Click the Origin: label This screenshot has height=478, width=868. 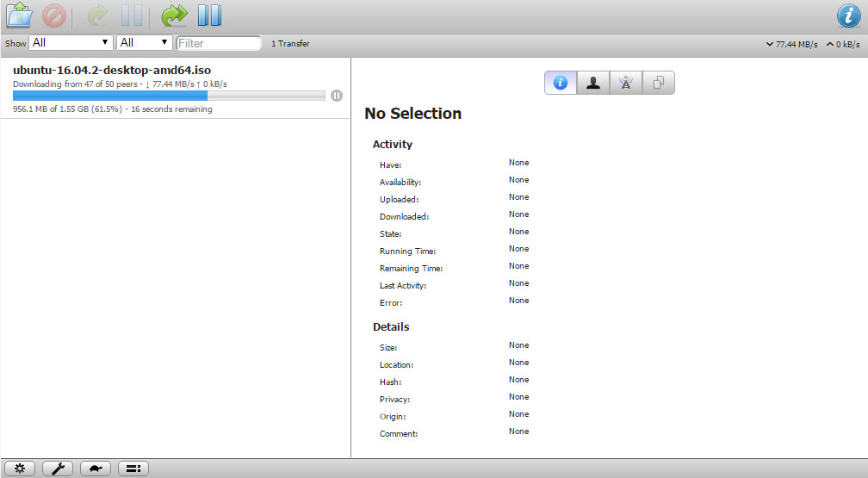click(x=393, y=417)
